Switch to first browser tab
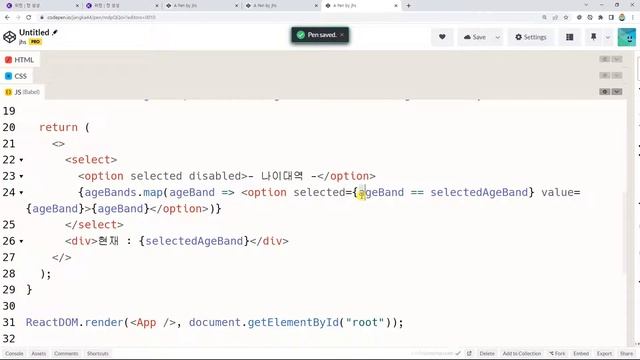 click(x=41, y=6)
